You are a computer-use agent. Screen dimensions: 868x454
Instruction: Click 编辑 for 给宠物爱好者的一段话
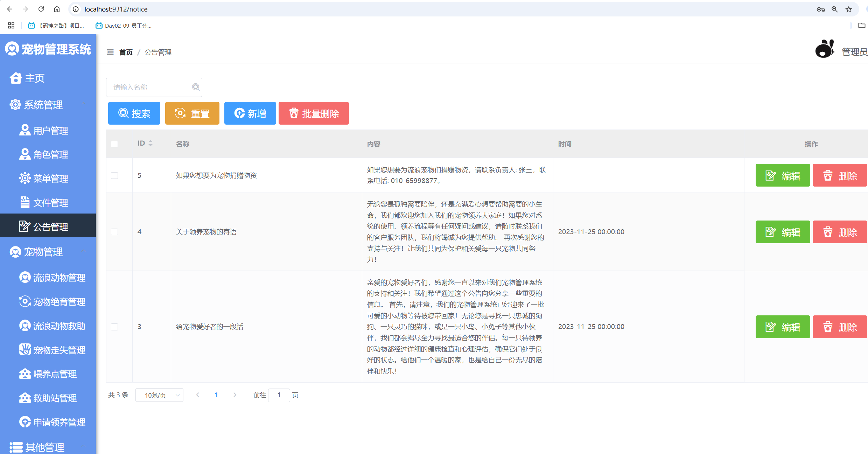(x=783, y=327)
